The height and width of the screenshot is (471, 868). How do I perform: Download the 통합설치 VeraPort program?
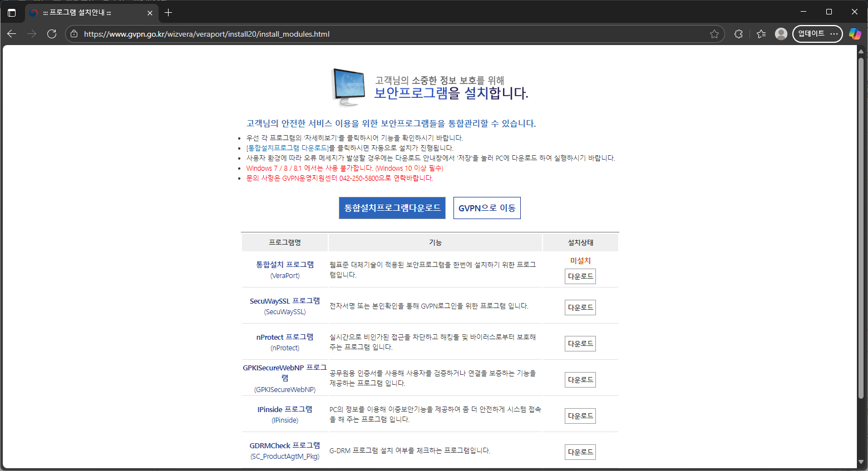coord(580,276)
